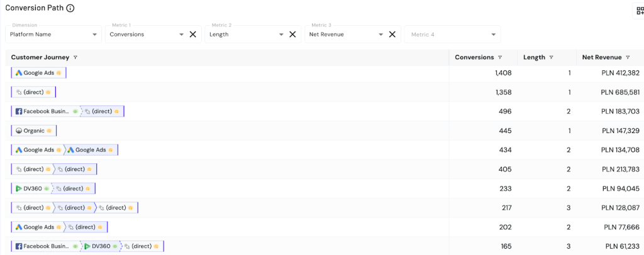Click the Net Revenue column filter icon

point(628,57)
